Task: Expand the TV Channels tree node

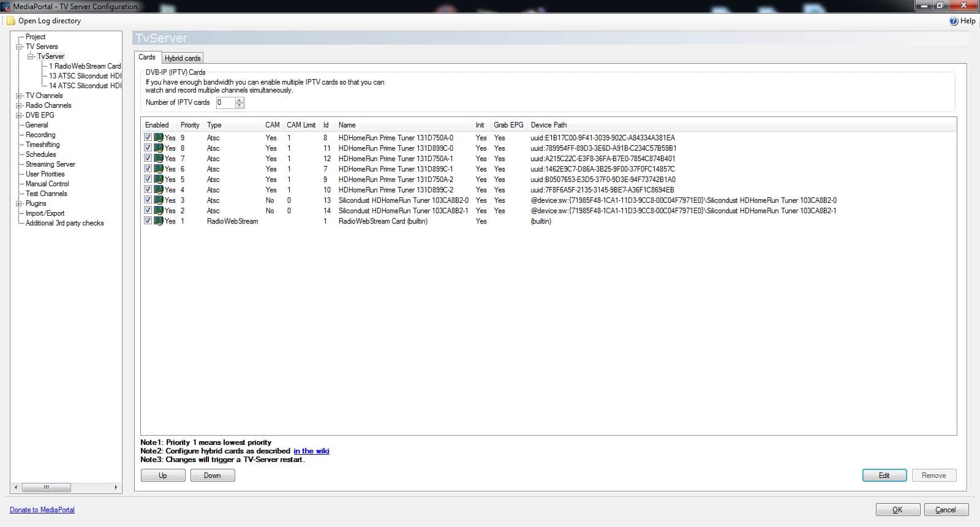Action: coord(19,96)
